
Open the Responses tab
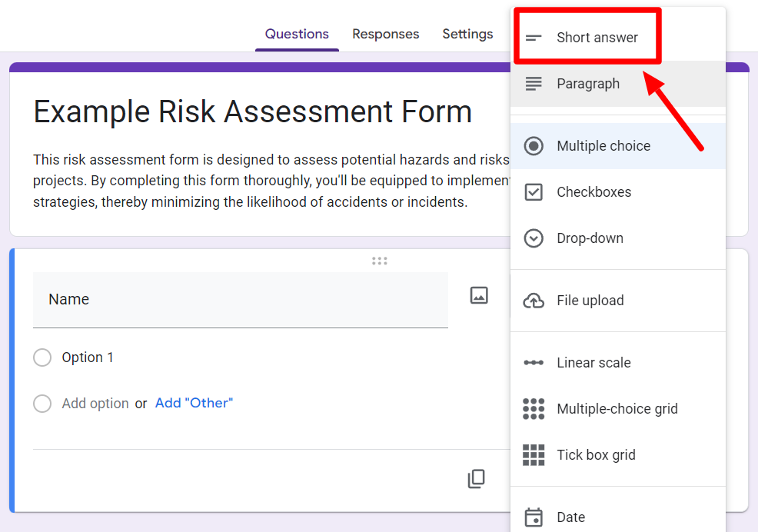coord(385,35)
